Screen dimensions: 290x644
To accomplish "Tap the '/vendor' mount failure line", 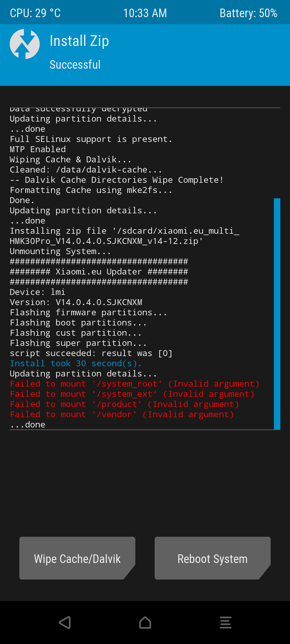I will tap(122, 415).
